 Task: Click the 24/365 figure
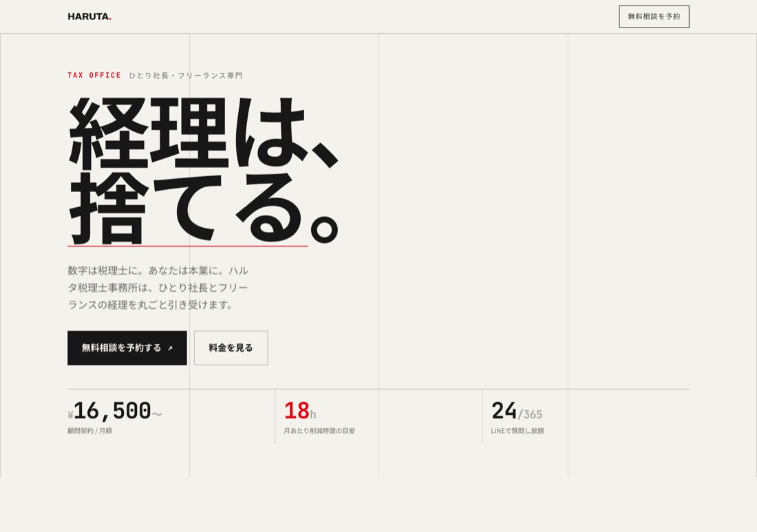[517, 411]
